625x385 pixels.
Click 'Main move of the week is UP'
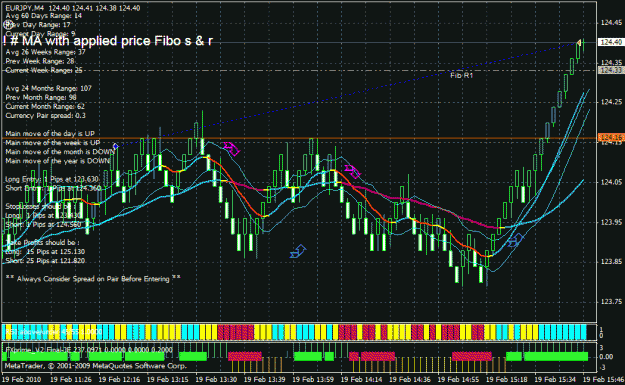point(53,143)
